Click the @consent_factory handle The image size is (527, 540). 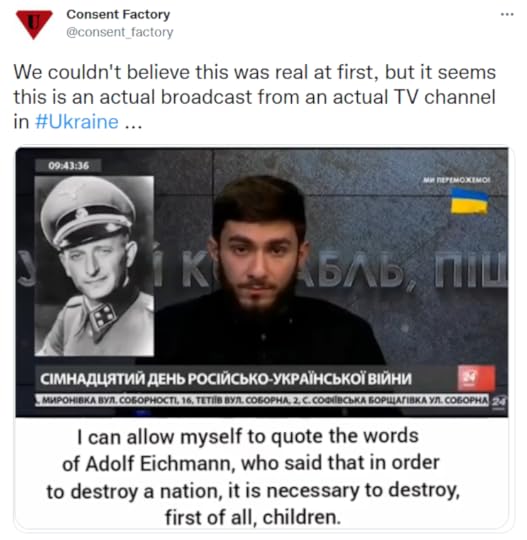pos(120,32)
